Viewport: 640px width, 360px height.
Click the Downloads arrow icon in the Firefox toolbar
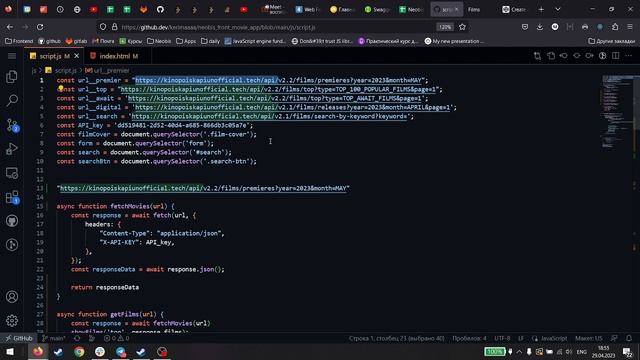(x=540, y=27)
